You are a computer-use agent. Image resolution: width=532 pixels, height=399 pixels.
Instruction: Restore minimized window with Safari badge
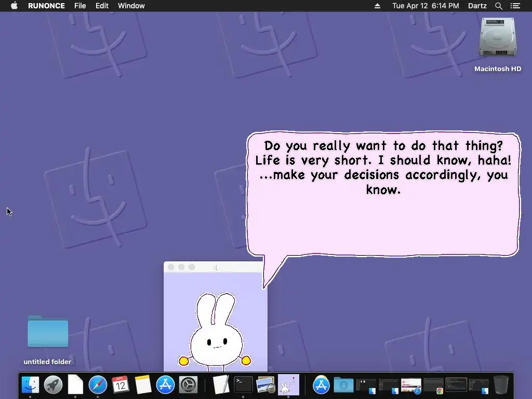411,386
